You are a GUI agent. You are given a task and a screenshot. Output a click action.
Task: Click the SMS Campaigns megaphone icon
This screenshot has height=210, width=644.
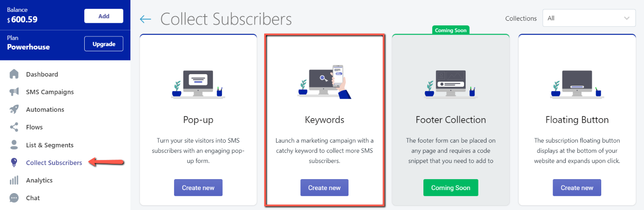pyautogui.click(x=14, y=92)
